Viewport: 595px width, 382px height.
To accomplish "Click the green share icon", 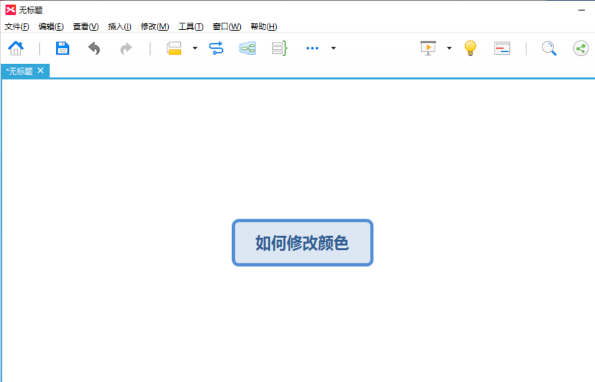I will click(x=581, y=48).
